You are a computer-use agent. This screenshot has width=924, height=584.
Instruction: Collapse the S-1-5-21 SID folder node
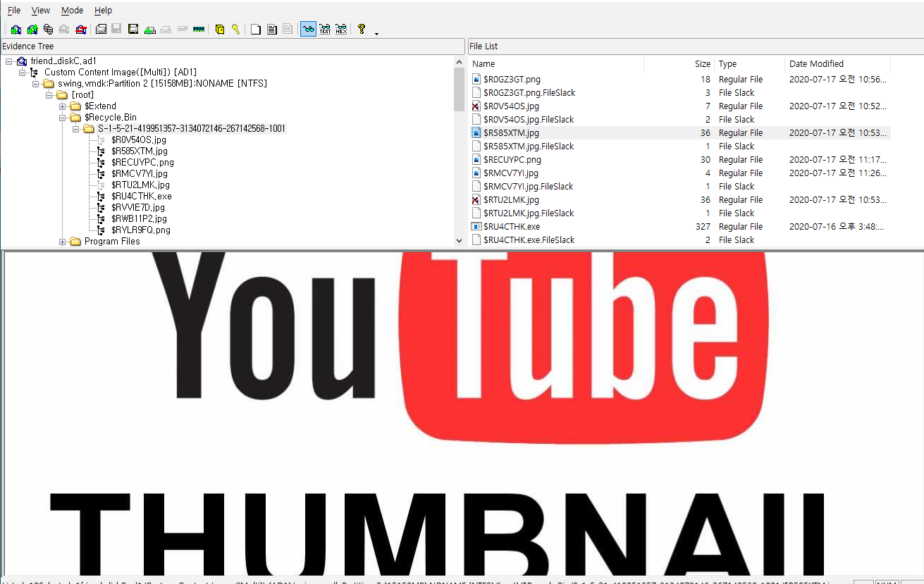(x=75, y=129)
